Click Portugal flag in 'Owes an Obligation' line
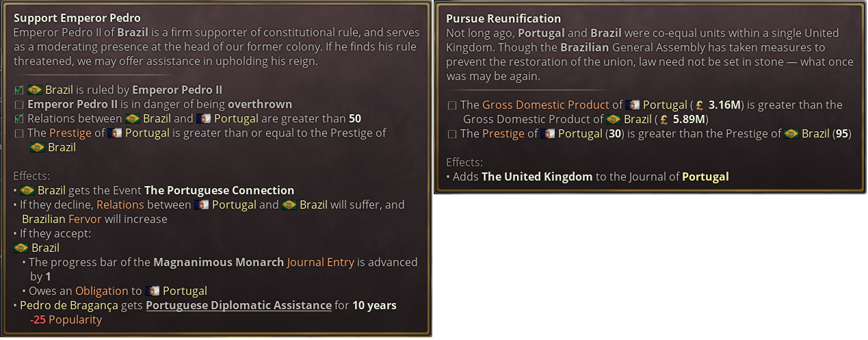The image size is (868, 340). pyautogui.click(x=153, y=291)
